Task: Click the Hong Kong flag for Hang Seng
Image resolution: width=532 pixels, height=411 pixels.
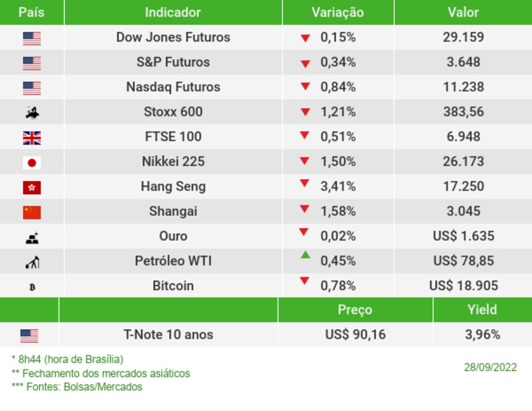Action: pos(32,188)
